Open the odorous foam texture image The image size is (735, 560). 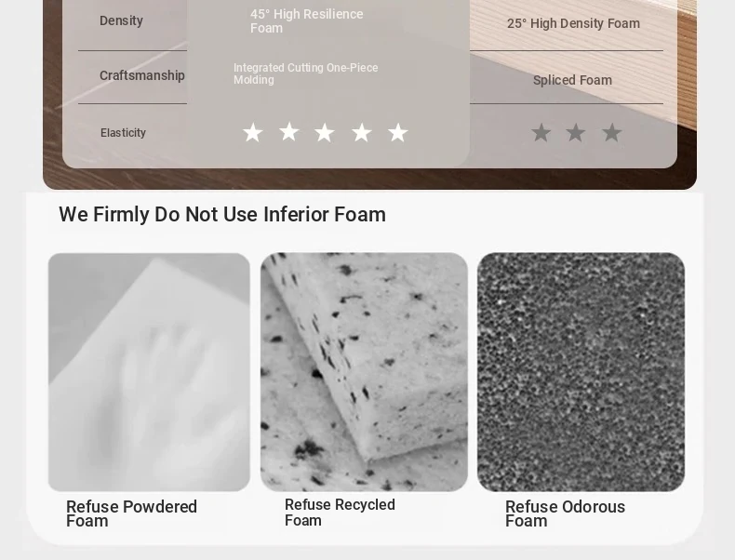[581, 372]
